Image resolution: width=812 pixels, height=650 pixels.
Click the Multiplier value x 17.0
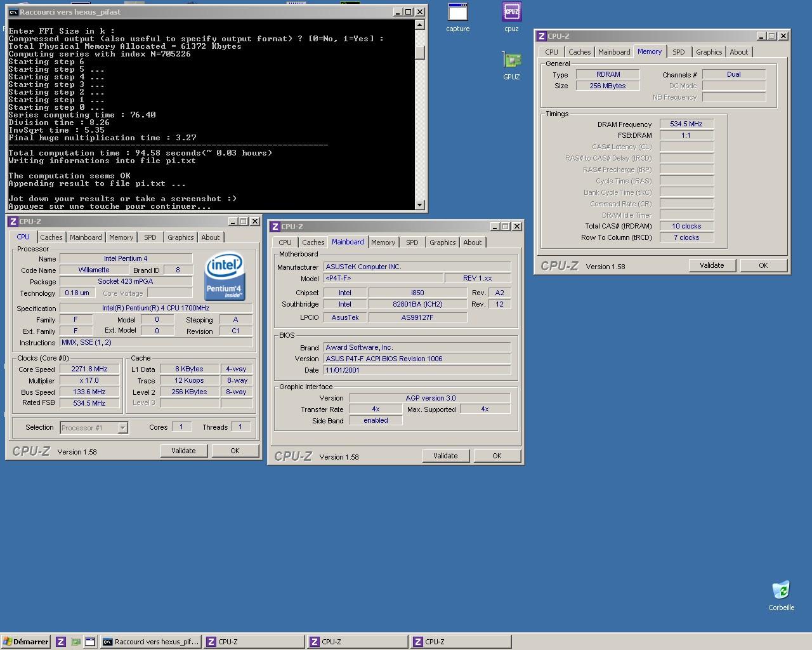click(x=89, y=380)
